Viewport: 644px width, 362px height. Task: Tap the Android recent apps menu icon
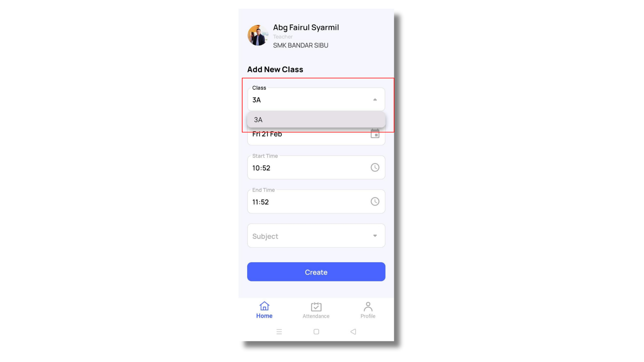tap(279, 331)
